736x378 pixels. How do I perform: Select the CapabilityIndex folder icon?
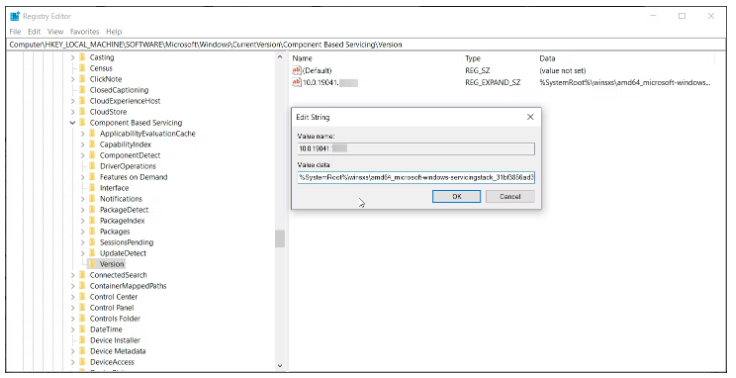tap(92, 144)
